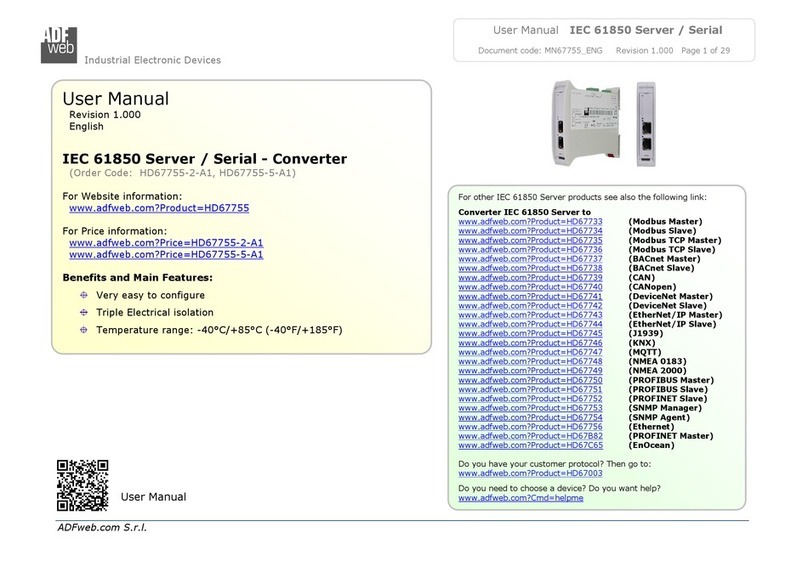Click the English language line
This screenshot has height=561, width=808.
(87, 127)
